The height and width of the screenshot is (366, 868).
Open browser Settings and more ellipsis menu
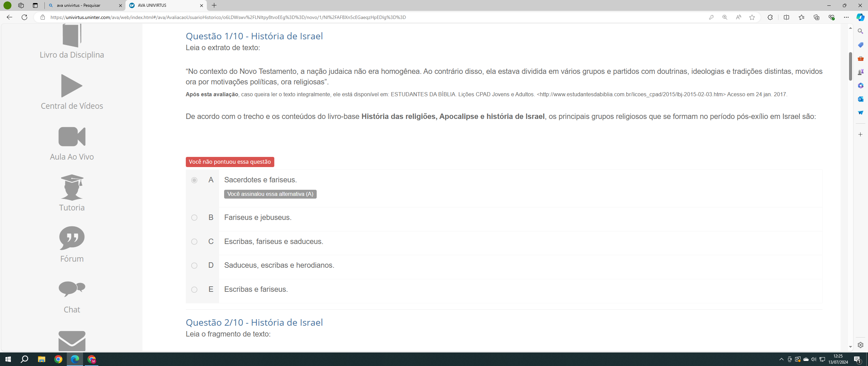846,17
